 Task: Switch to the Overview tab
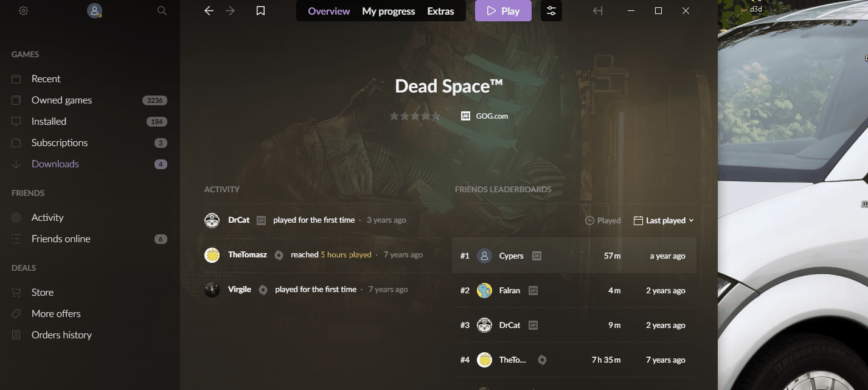[x=329, y=11]
